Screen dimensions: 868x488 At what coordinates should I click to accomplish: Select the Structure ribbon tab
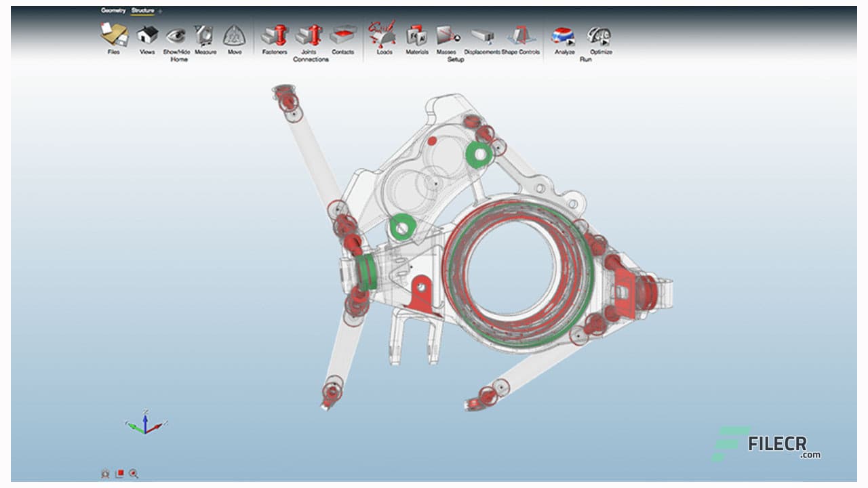point(142,12)
